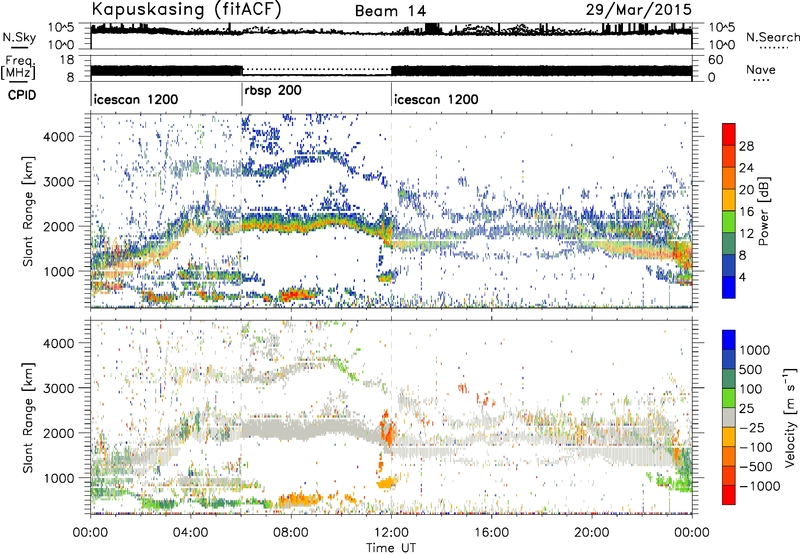The image size is (800, 554).
Task: Click the '16:00' time tick label
Action: (x=491, y=533)
